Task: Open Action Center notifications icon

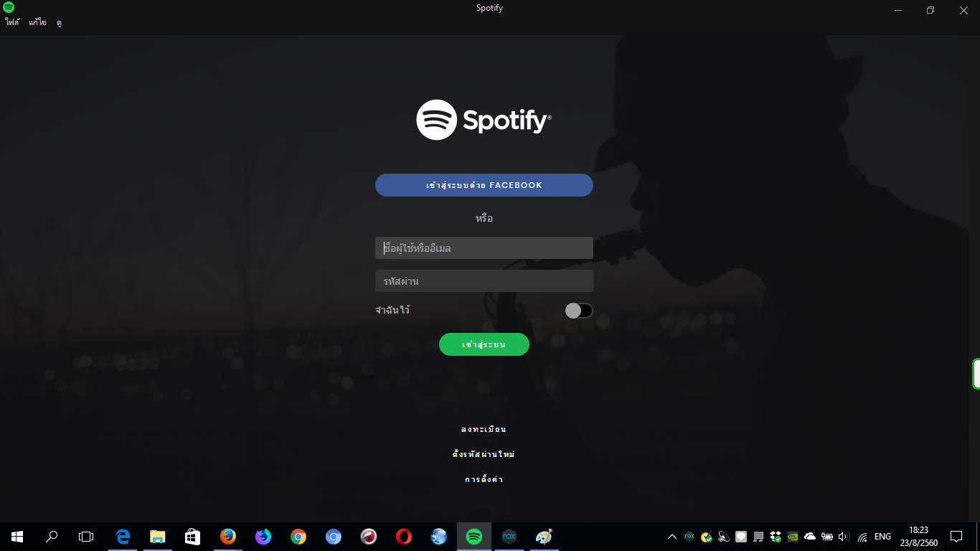Action: coord(956,536)
